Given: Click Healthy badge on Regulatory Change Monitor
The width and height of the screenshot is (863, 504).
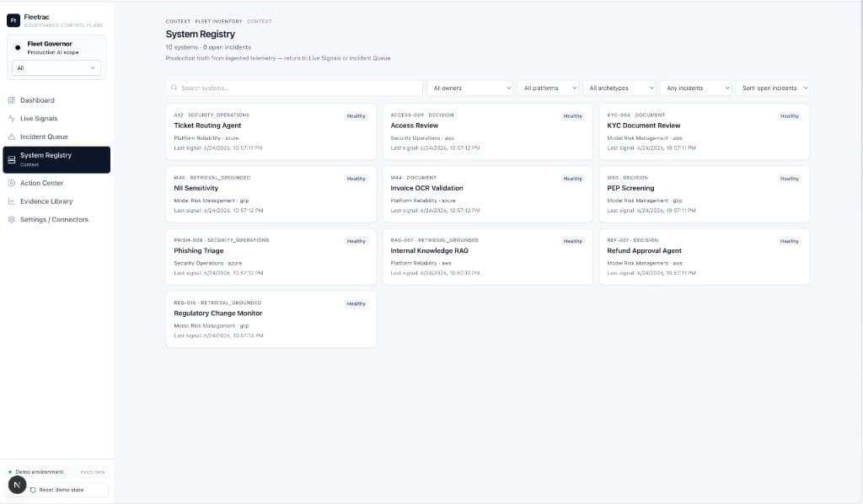Looking at the screenshot, I should (356, 303).
